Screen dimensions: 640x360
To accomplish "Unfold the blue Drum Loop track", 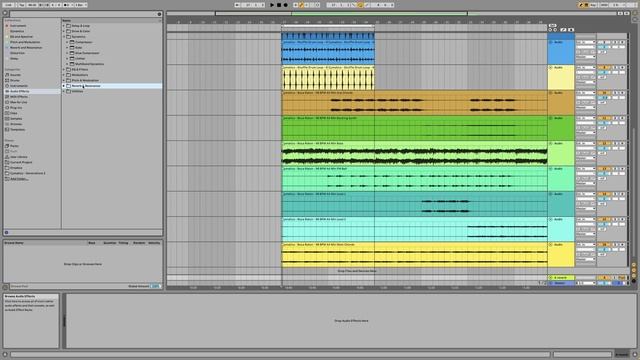I will point(551,42).
